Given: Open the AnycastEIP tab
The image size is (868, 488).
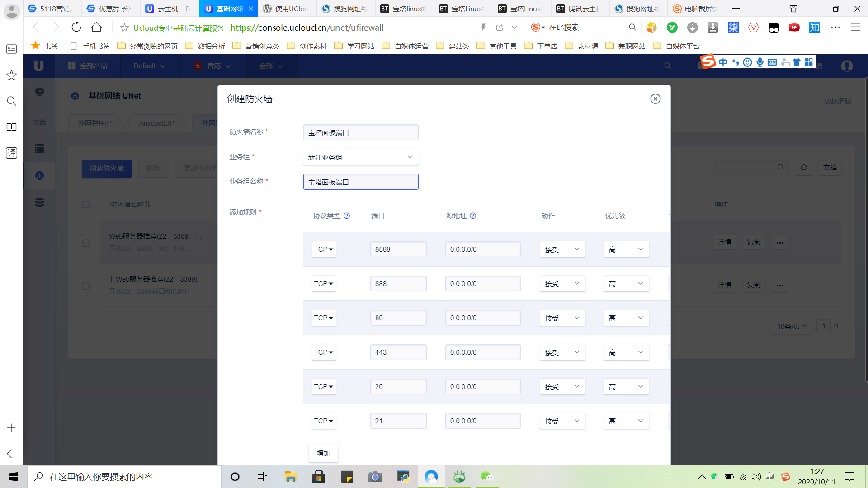Looking at the screenshot, I should coord(156,123).
